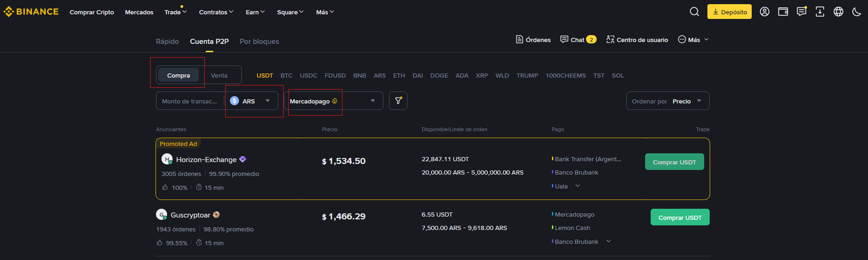Expand the Más menu beside Centro de usuario
The image size is (868, 260).
click(x=694, y=40)
